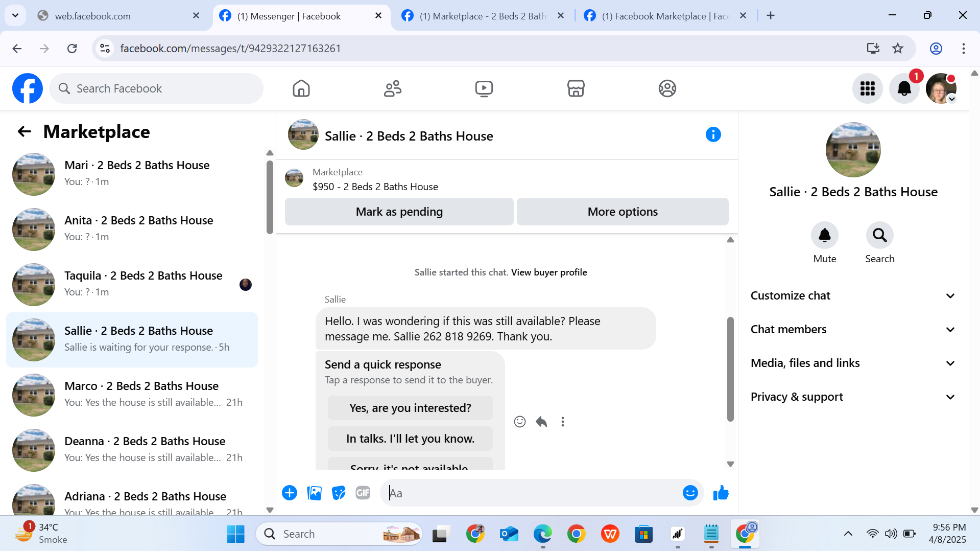The height and width of the screenshot is (551, 980).
Task: Click scroll down arrow of chat messages
Action: click(x=730, y=464)
